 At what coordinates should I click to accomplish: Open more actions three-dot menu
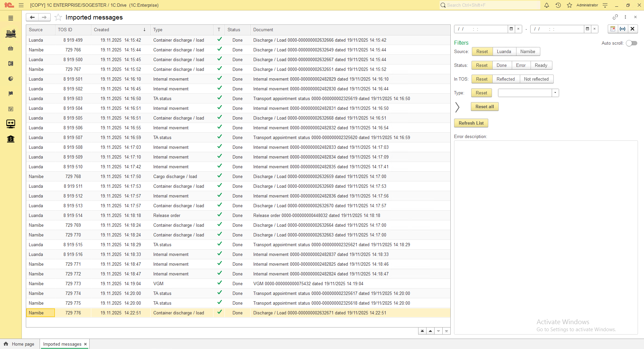625,17
